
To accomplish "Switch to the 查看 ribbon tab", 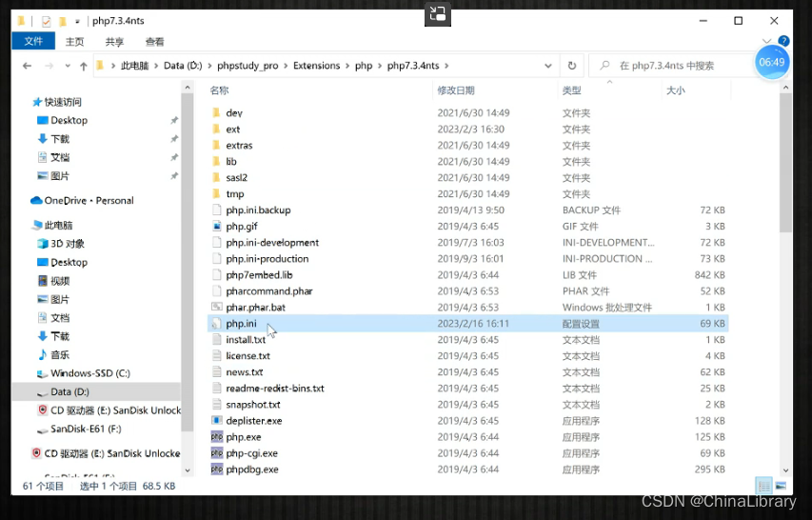I will click(x=154, y=42).
